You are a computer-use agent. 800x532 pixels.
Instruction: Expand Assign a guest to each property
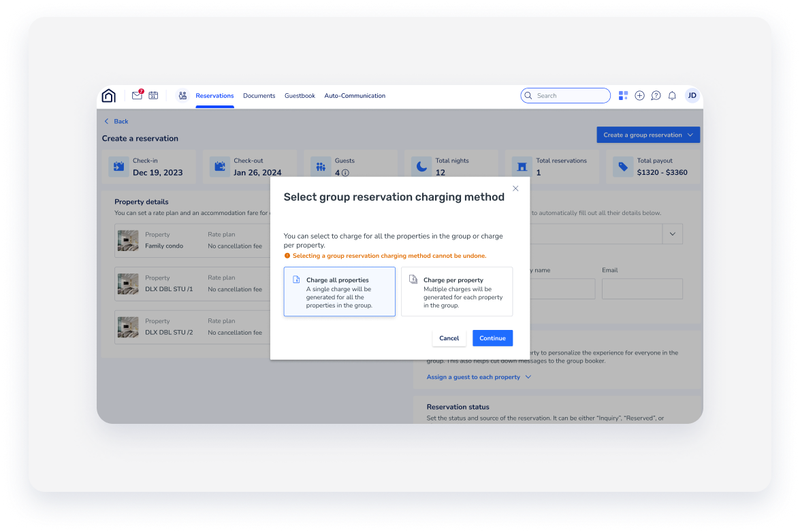pyautogui.click(x=479, y=377)
